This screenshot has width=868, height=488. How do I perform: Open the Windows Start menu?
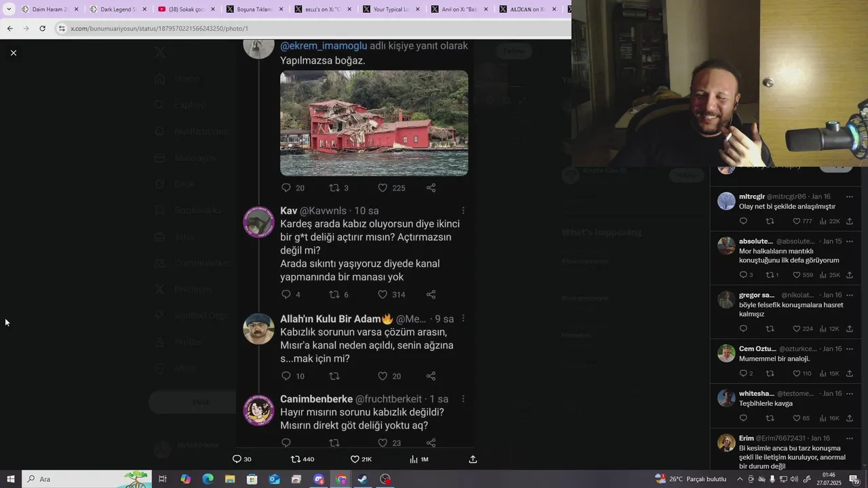(x=10, y=479)
